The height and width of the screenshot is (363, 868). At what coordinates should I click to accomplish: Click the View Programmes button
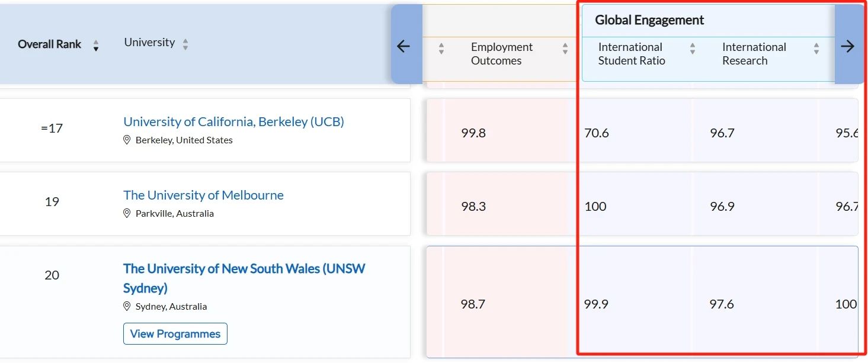[175, 333]
